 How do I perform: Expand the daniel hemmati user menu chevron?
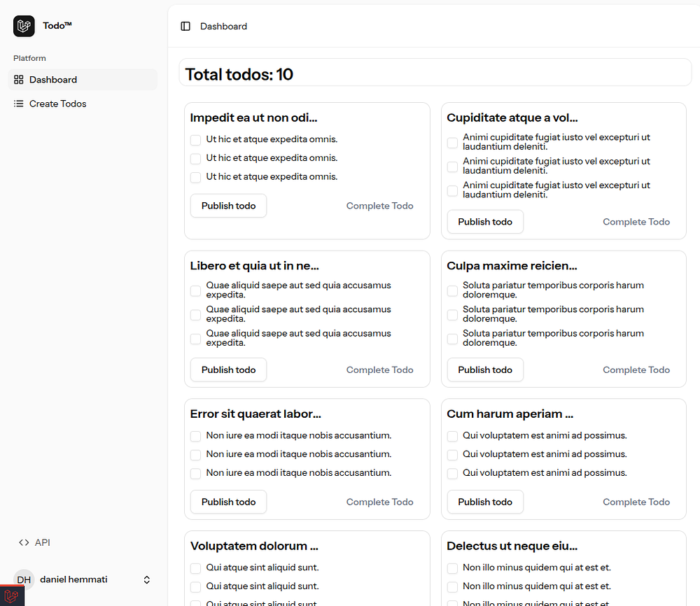146,579
